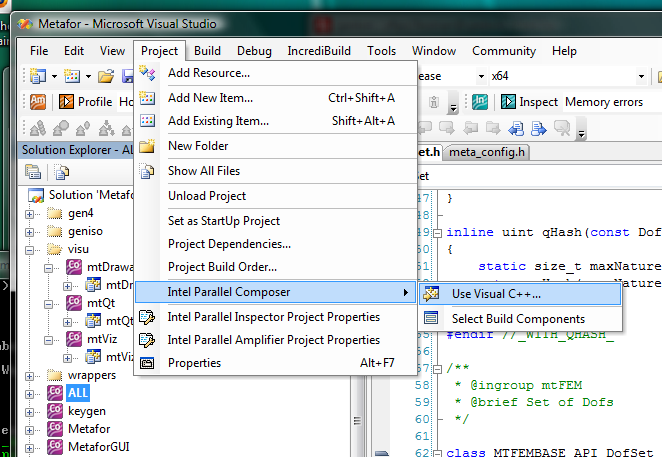662x457 pixels.
Task: Click the Intel Inspector toolbar icon
Action: tap(480, 102)
